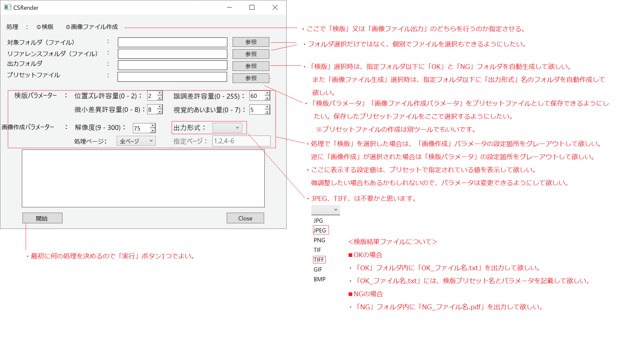The image size is (625, 364).
Task: Click 参照 next to 出力フォルダ
Action: [250, 66]
